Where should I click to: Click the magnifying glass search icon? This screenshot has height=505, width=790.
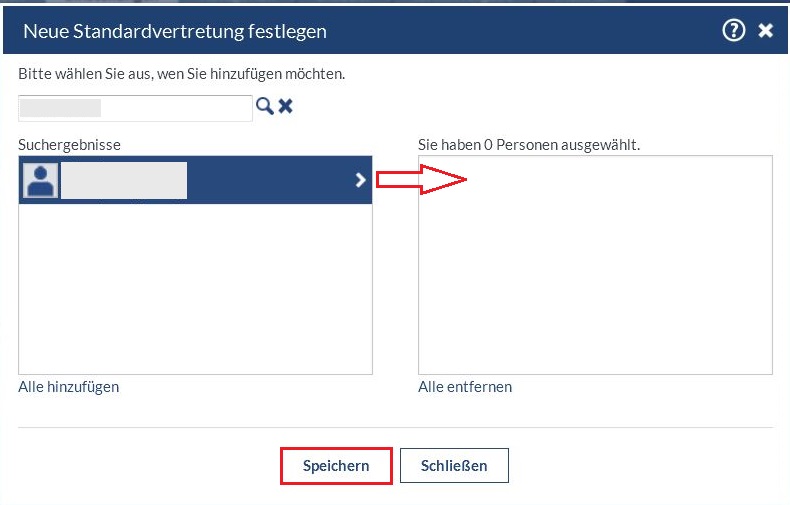(x=265, y=106)
